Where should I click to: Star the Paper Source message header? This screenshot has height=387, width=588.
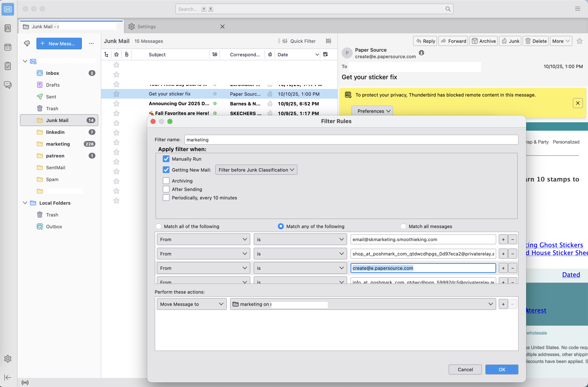579,41
